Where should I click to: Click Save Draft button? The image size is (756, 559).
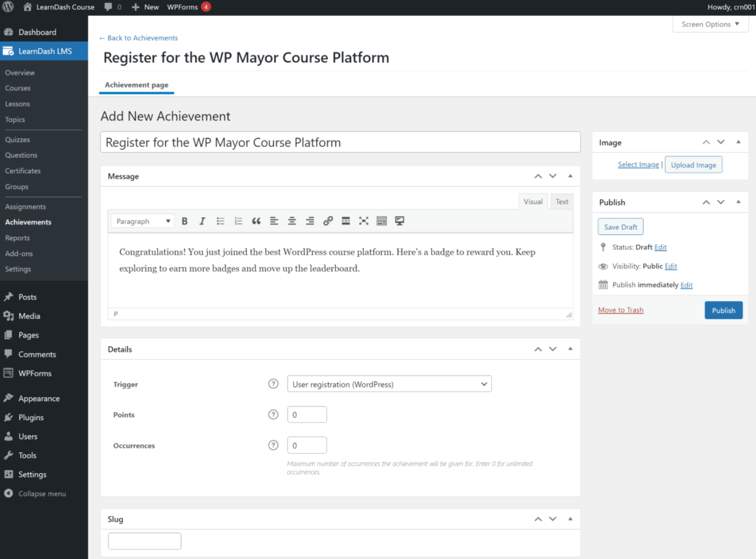pyautogui.click(x=621, y=227)
